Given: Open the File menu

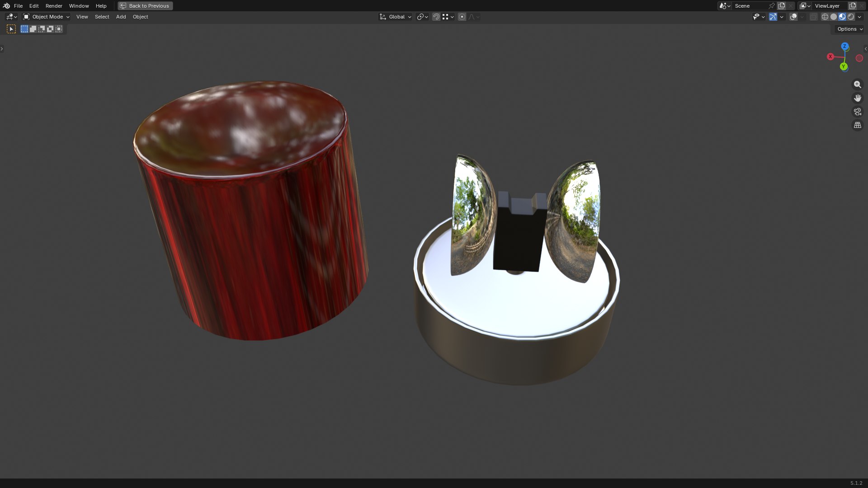Looking at the screenshot, I should tap(18, 6).
